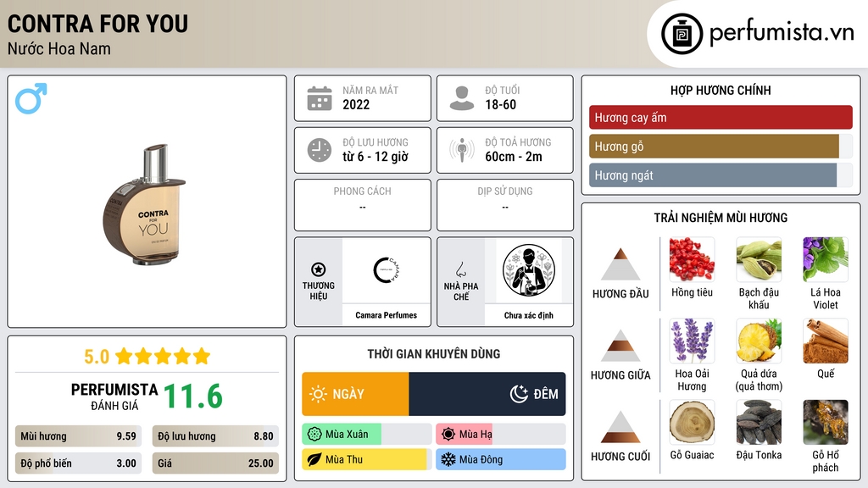868x488 pixels.
Task: Click the pink Mùa Hạ season bar
Action: [x=464, y=435]
